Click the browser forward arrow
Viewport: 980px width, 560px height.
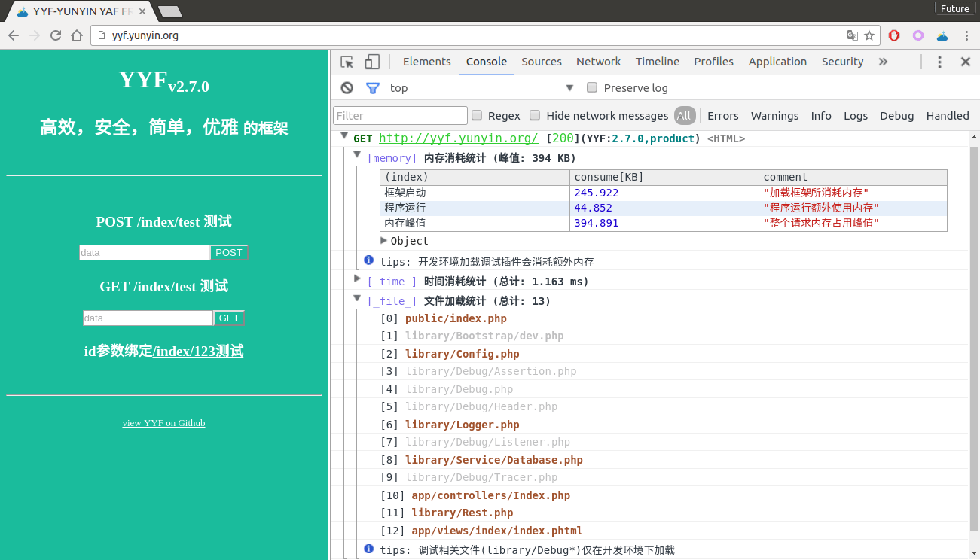35,35
